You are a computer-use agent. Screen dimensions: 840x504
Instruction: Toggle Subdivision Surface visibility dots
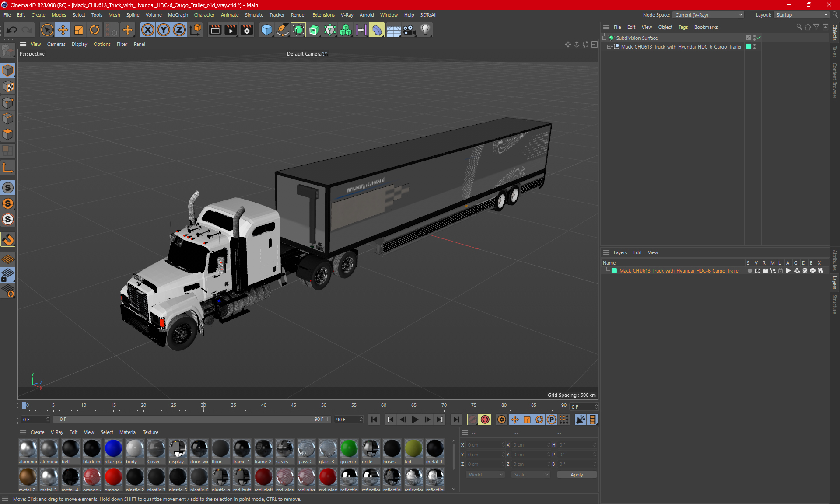pyautogui.click(x=754, y=38)
